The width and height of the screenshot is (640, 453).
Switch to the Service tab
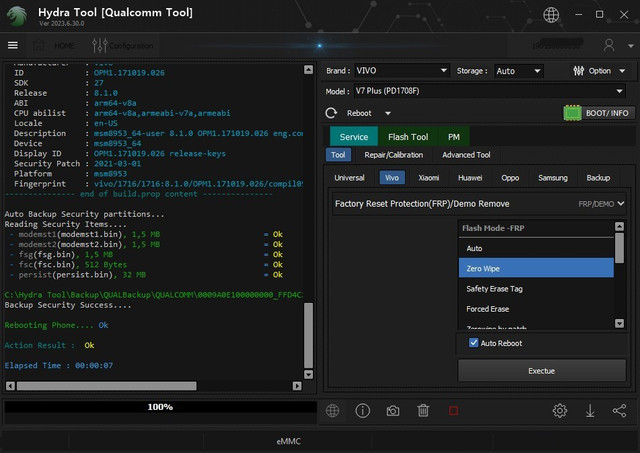tap(354, 137)
